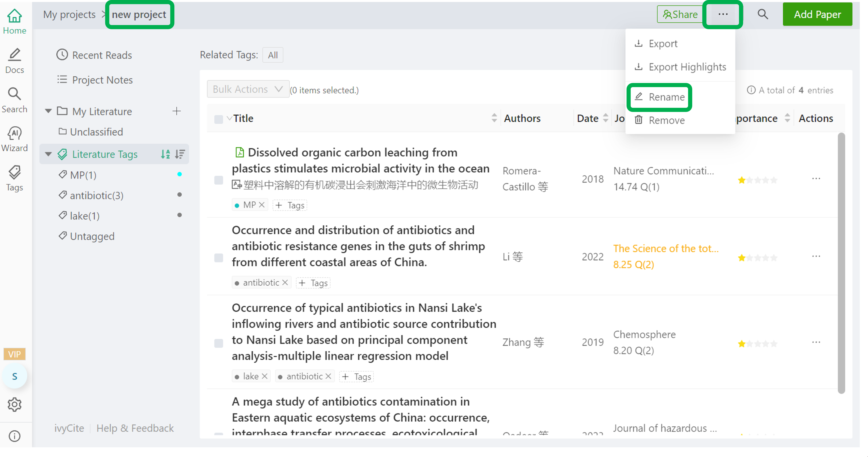Check the Nansi Lake antibiotics paper
868x457 pixels.
click(219, 343)
